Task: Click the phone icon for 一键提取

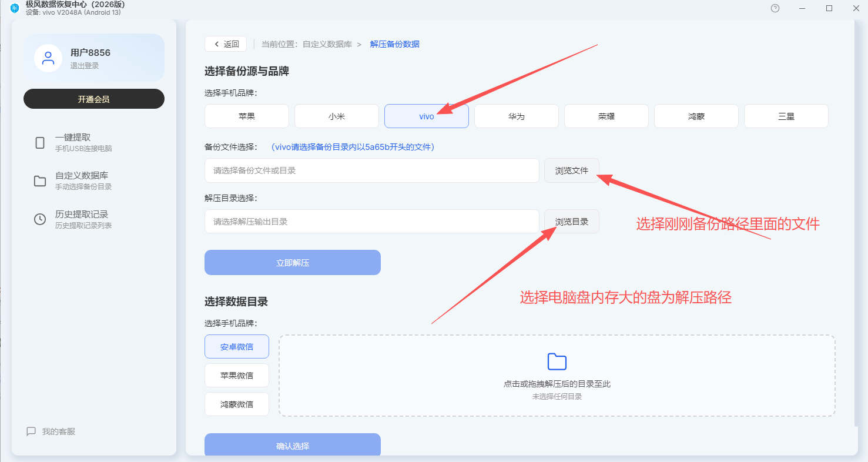Action: pyautogui.click(x=40, y=143)
